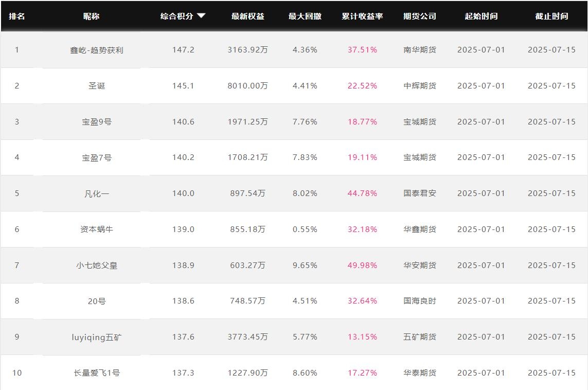This screenshot has height=390, width=588.
Task: Click the 排名 column header
Action: (x=17, y=16)
